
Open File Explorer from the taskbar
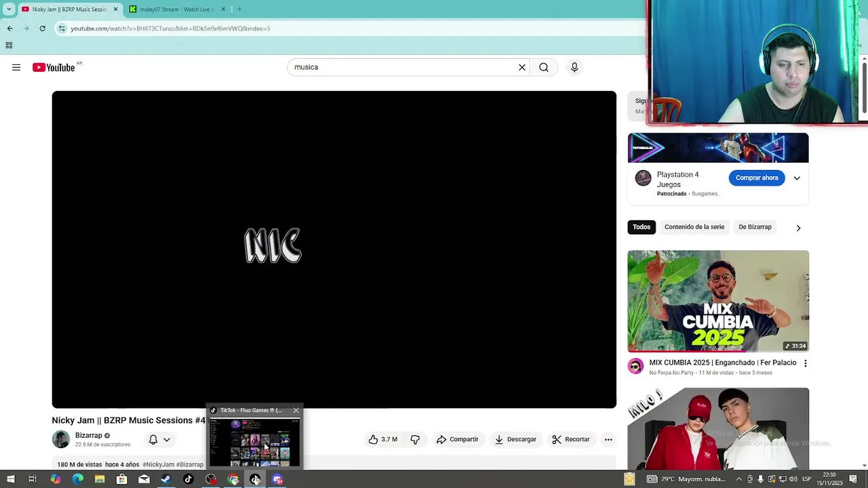pos(100,479)
